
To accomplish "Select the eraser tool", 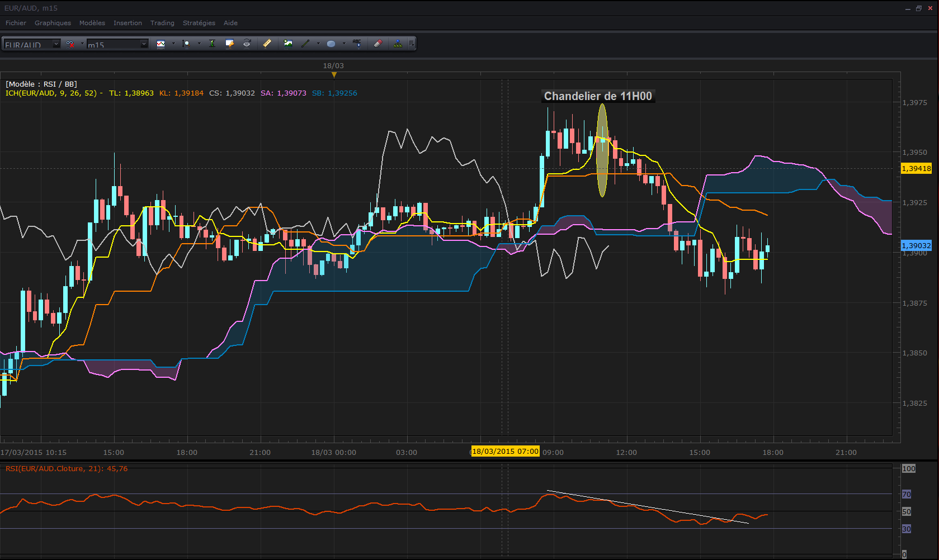I will (378, 44).
